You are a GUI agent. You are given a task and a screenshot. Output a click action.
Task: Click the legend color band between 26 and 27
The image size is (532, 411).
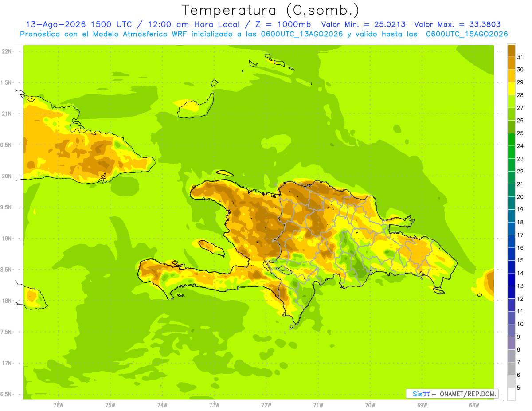pos(511,114)
